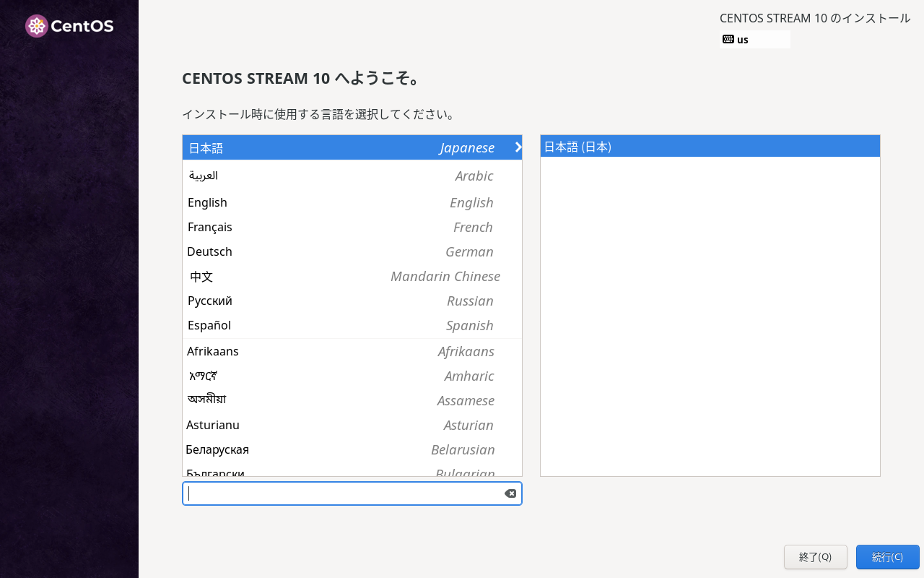
Task: Select Arabic from the language list
Action: click(352, 176)
